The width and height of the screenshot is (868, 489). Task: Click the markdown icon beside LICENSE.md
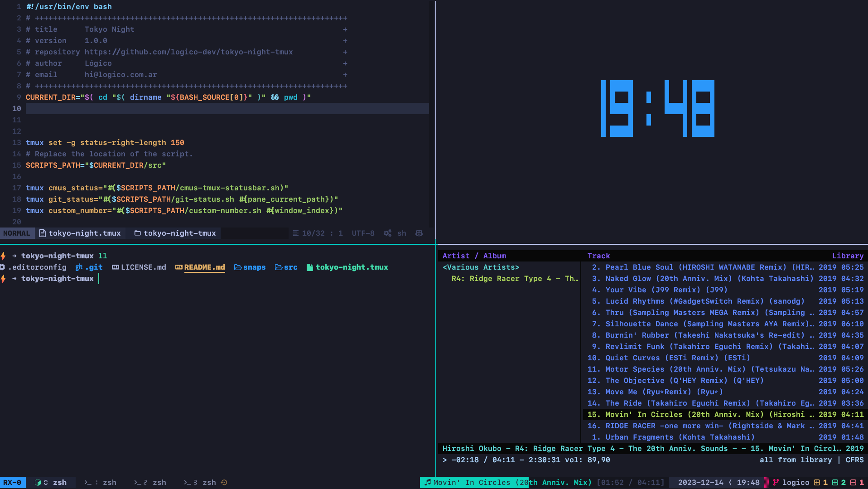tap(116, 267)
